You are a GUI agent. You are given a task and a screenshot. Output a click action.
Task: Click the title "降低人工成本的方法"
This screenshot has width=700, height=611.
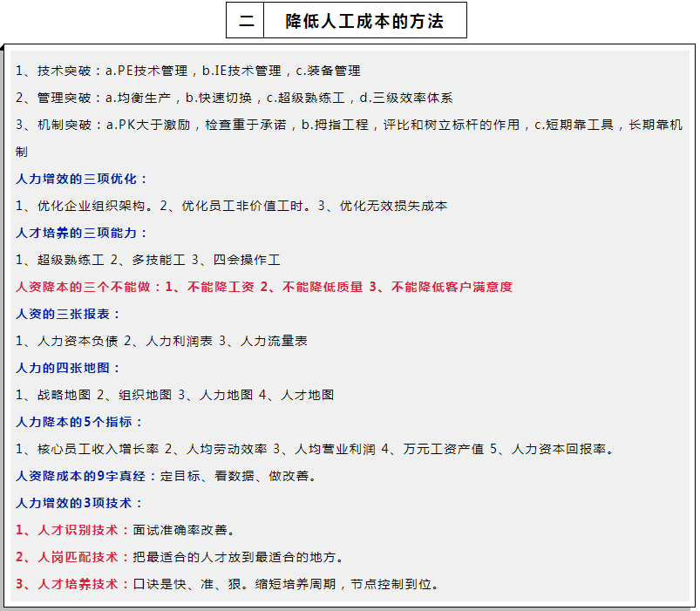pyautogui.click(x=364, y=21)
